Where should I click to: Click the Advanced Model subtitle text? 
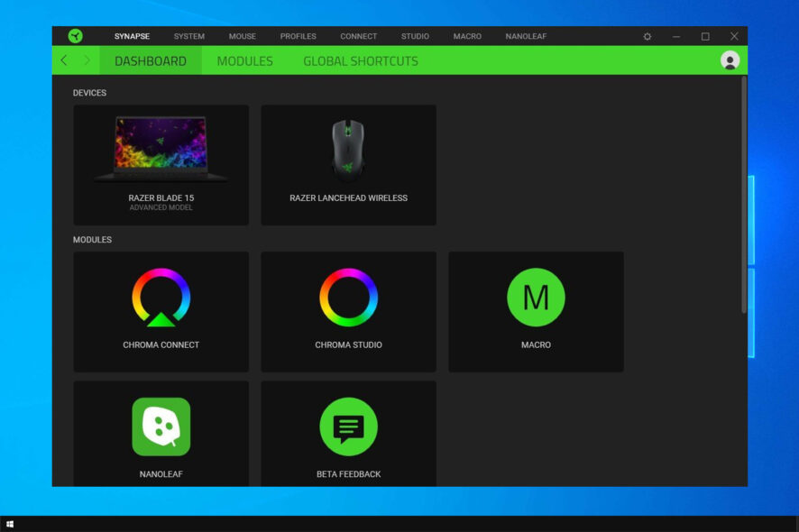[161, 208]
